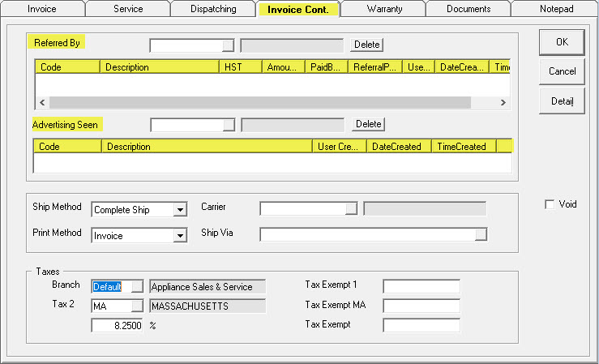Switch to the Invoice tab
The width and height of the screenshot is (599, 364).
point(42,9)
